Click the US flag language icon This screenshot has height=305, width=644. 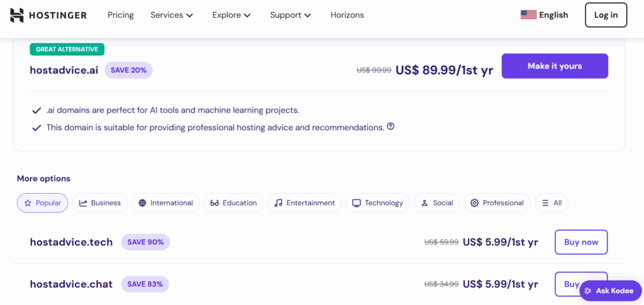528,15
